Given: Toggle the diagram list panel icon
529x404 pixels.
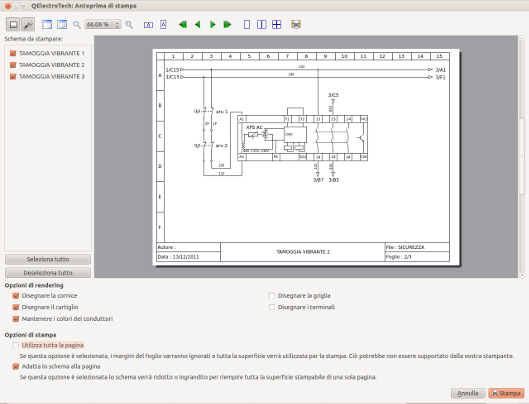Looking at the screenshot, I should coord(13,25).
